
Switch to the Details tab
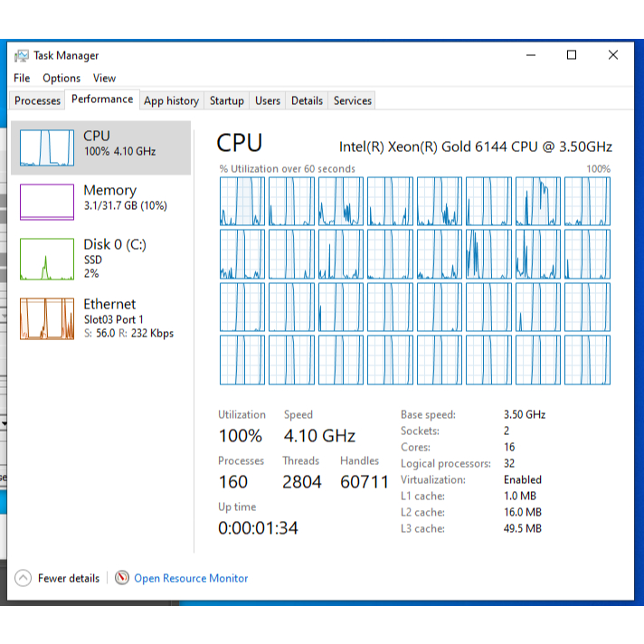pyautogui.click(x=307, y=100)
